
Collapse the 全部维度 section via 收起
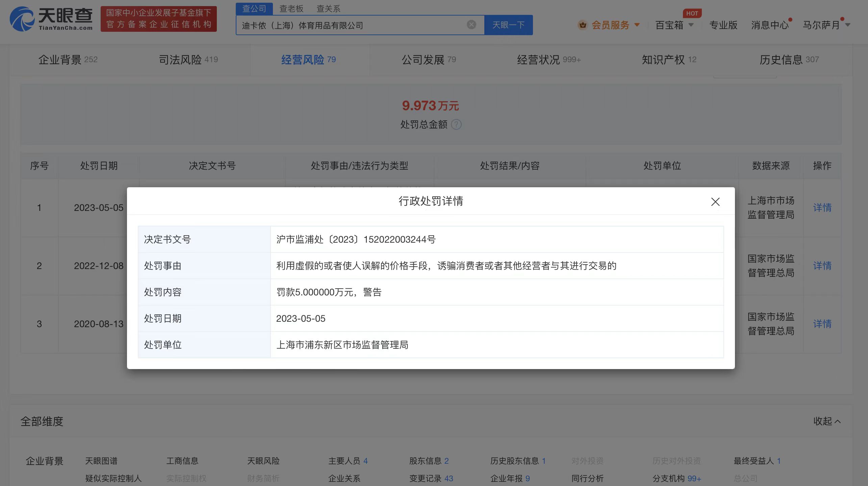click(x=826, y=421)
